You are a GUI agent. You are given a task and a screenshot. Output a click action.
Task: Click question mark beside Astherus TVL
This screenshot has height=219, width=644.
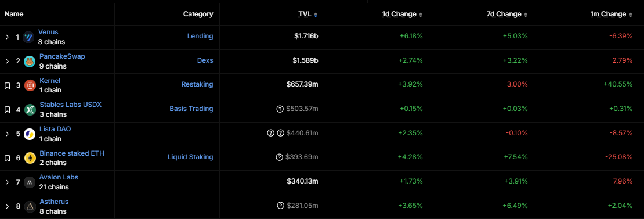point(281,206)
